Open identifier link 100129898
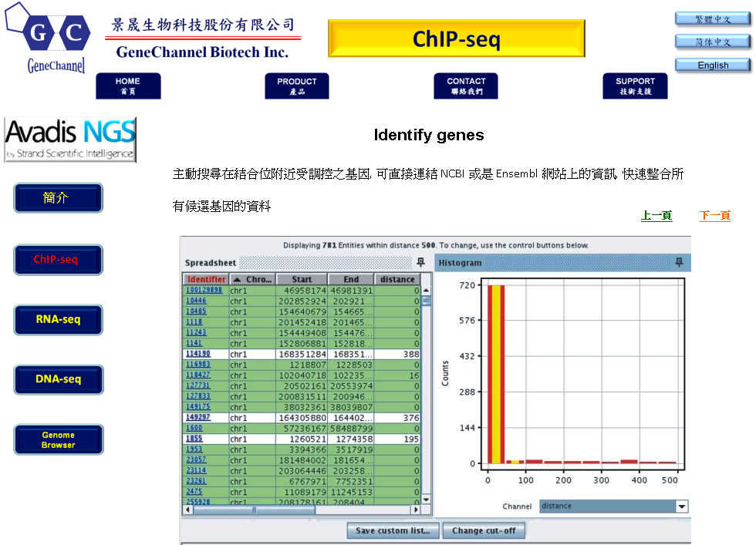 tap(204, 291)
